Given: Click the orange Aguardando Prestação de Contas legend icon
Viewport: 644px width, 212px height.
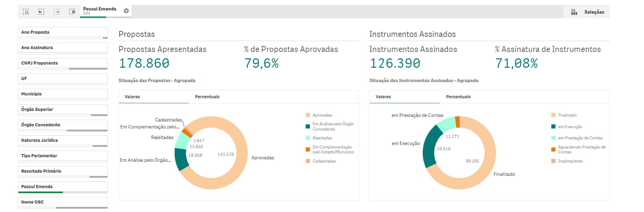Looking at the screenshot, I should [553, 150].
